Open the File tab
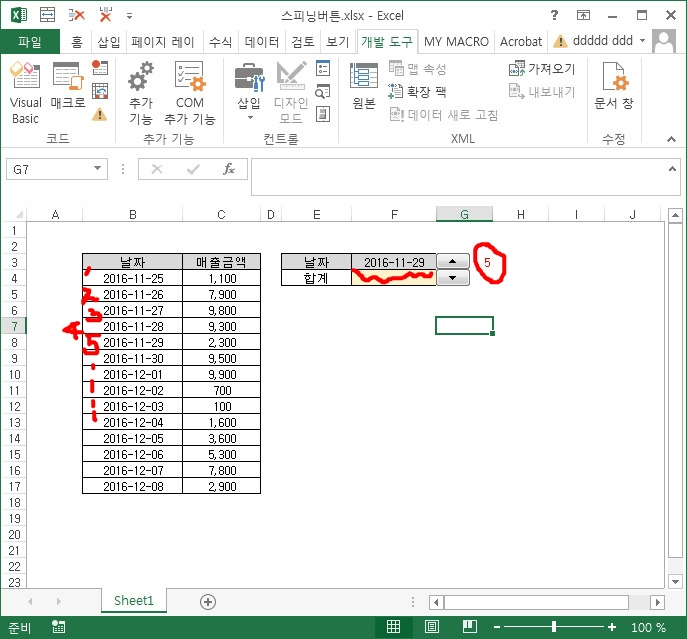 click(x=30, y=41)
